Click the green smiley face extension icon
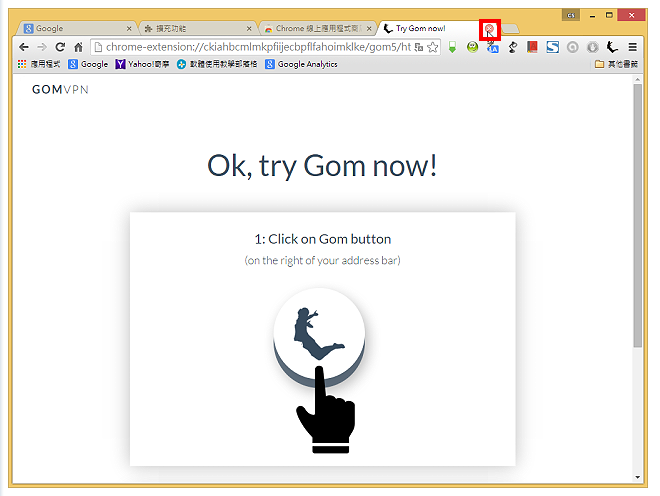660x496 pixels. (x=472, y=47)
